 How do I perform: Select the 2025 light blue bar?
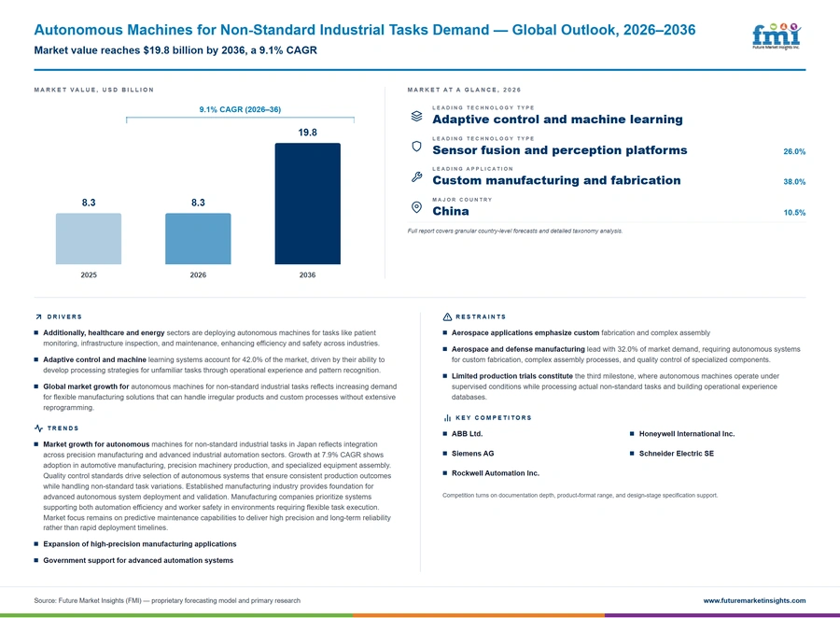(x=89, y=238)
